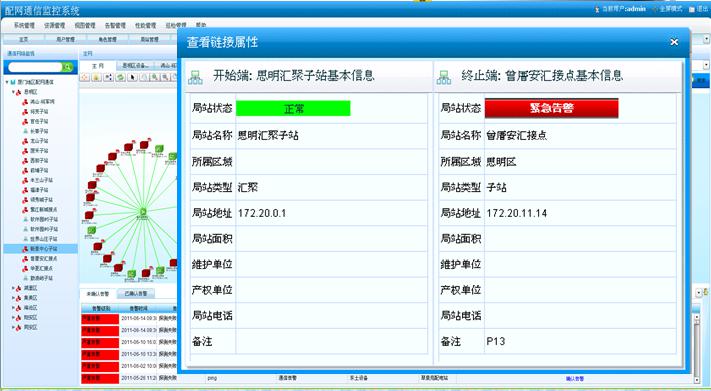This screenshot has height=391, width=711.
Task: Click the zoom-out magnifier toolbar icon
Action: (x=166, y=78)
